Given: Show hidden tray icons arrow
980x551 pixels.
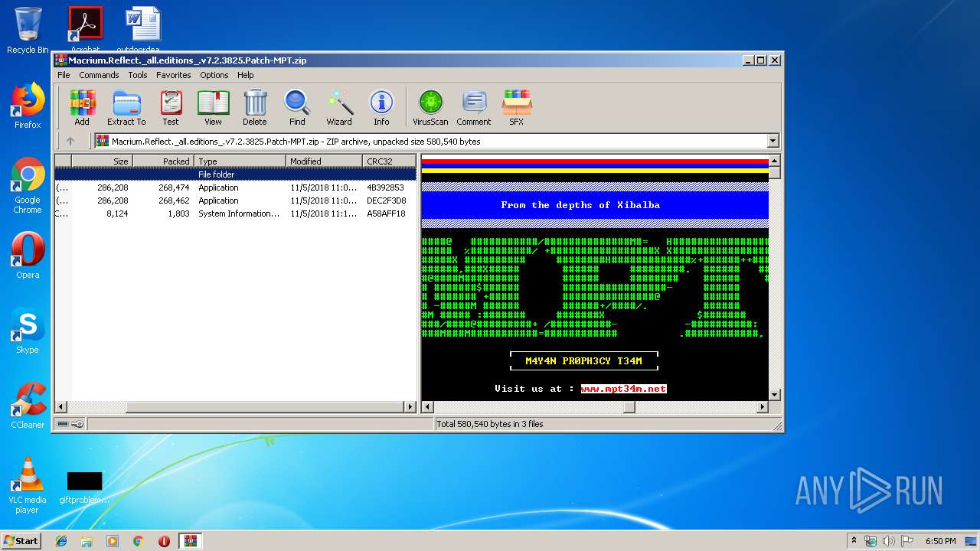Looking at the screenshot, I should coord(854,541).
